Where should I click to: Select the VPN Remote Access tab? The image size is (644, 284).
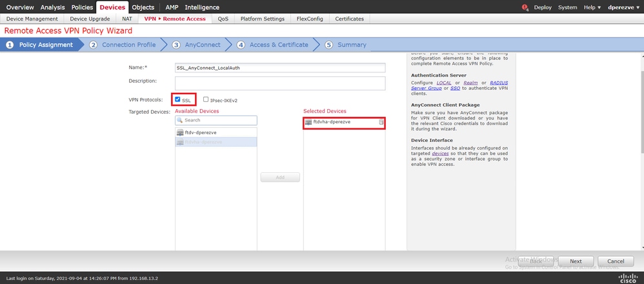tap(175, 19)
